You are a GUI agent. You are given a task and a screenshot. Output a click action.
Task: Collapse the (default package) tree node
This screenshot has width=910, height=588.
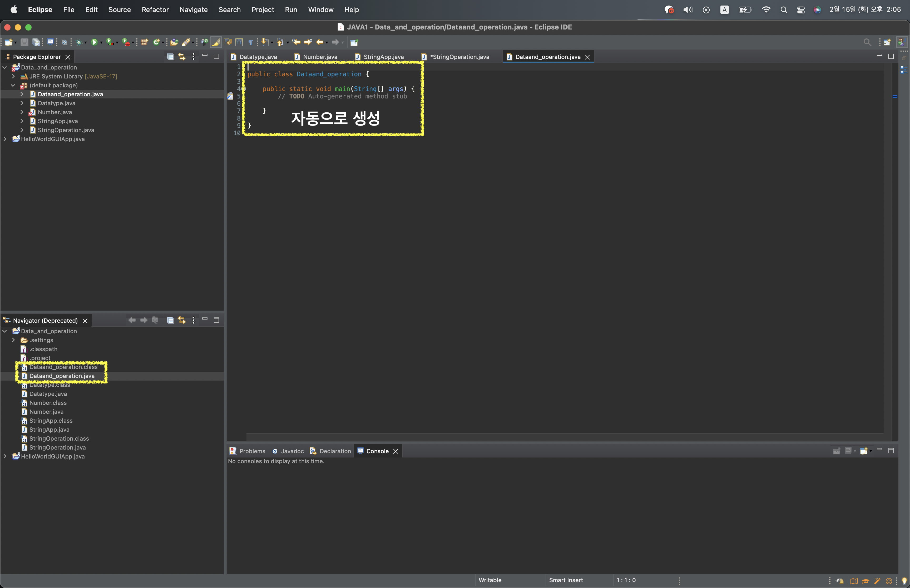(x=13, y=86)
